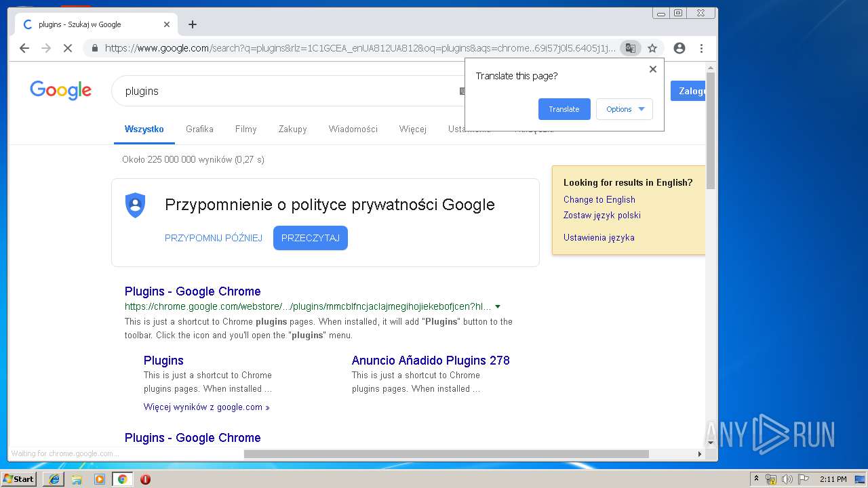Screen dimensions: 868x488
Task: Switch to the Grafika tab
Action: pyautogui.click(x=199, y=129)
